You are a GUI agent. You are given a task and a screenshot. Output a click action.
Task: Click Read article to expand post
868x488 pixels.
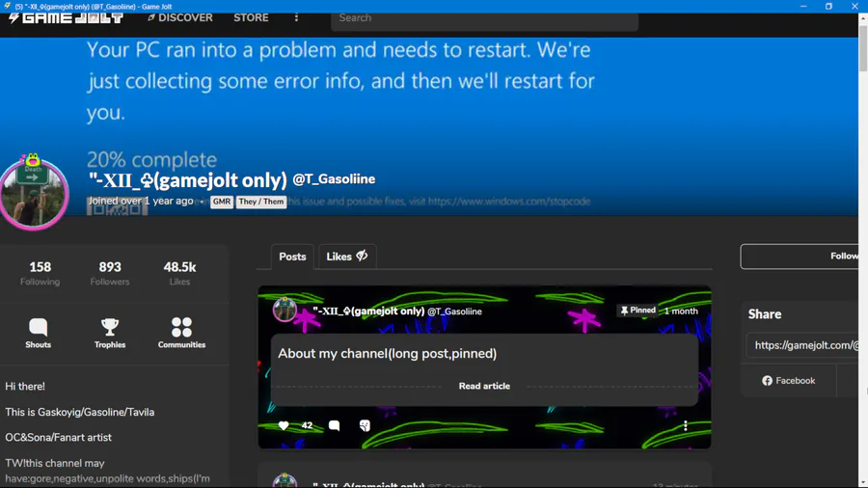[484, 386]
